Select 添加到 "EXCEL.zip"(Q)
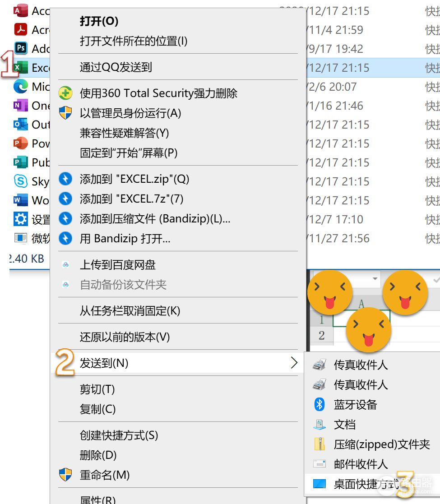The image size is (440, 504). click(134, 179)
